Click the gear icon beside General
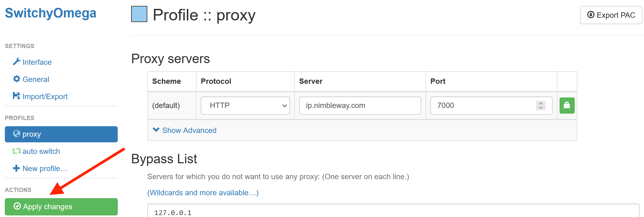644x217 pixels. [x=16, y=79]
